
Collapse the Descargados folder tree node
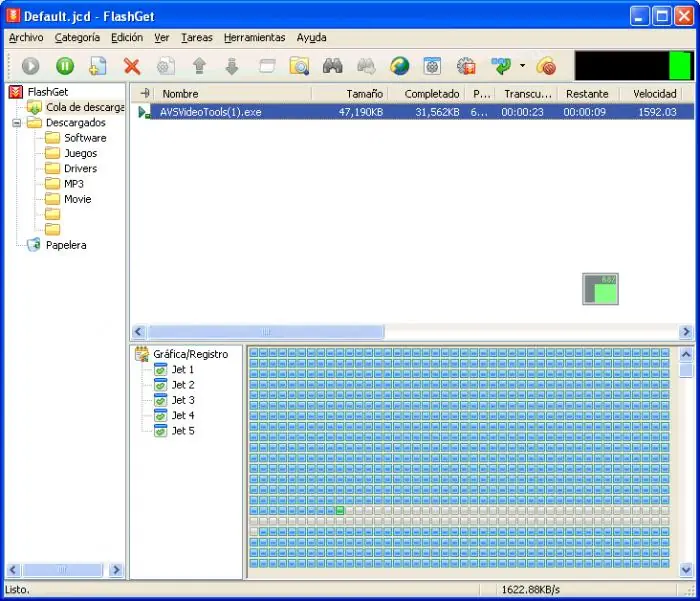point(17,123)
